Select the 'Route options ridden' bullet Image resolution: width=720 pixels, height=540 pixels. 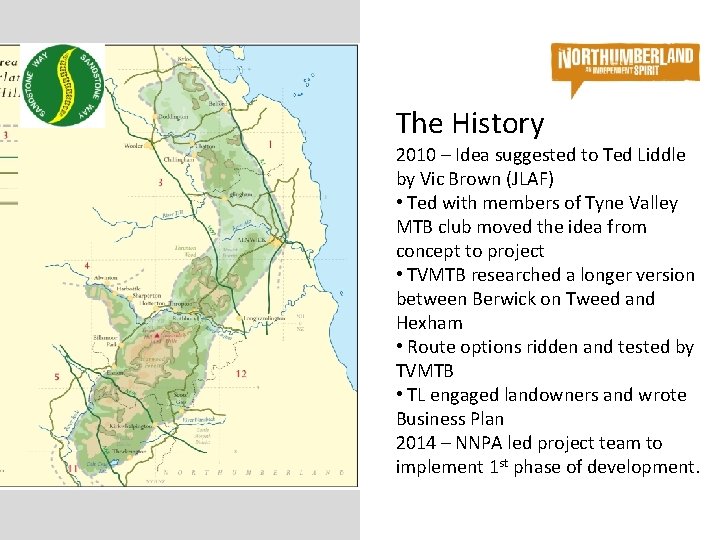click(545, 359)
